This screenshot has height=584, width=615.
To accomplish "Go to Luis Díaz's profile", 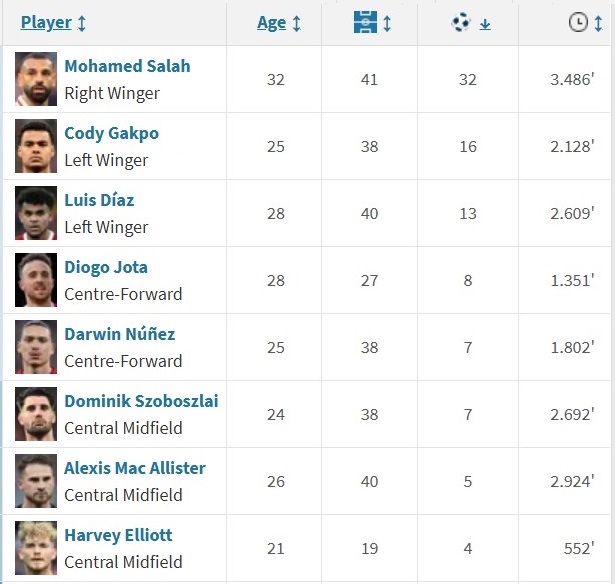I will 99,200.
